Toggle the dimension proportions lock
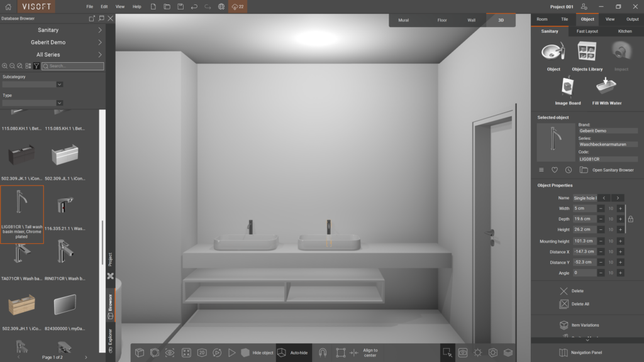The image size is (644, 362). pos(630,219)
